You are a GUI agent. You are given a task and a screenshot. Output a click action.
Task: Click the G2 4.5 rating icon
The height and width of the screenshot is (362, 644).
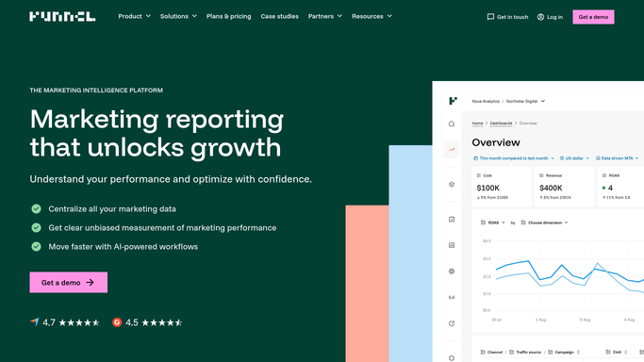click(x=117, y=322)
